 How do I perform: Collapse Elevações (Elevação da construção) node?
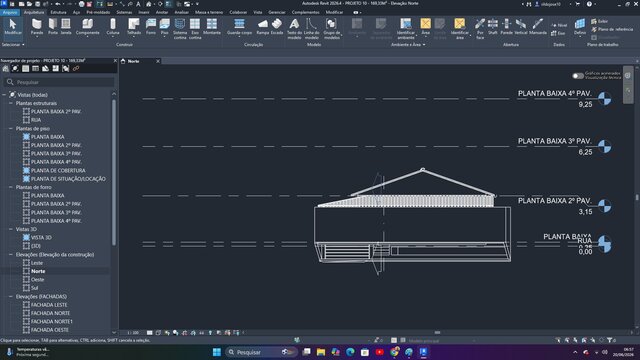(11, 254)
